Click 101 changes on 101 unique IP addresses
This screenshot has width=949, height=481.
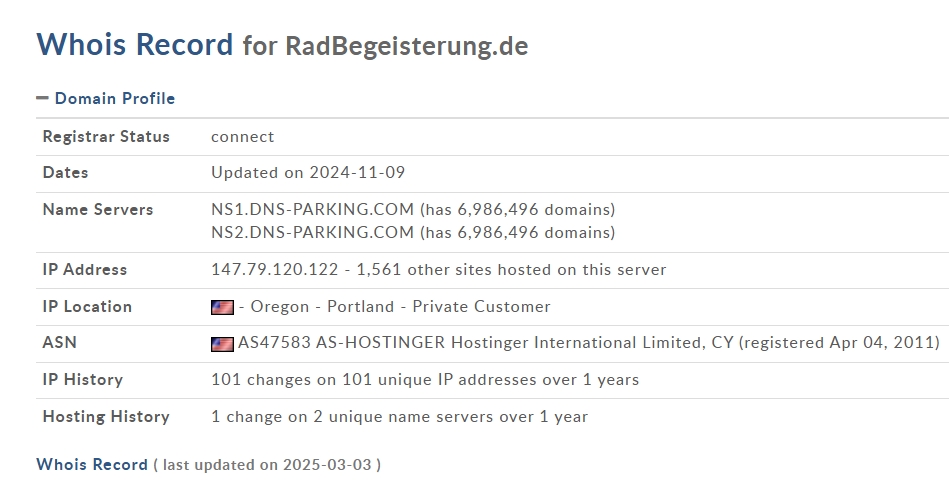click(425, 380)
